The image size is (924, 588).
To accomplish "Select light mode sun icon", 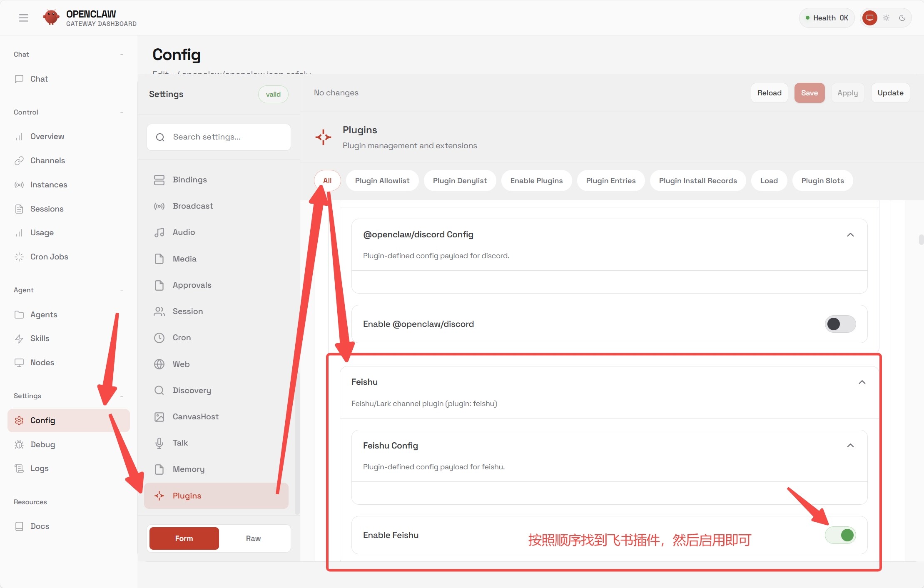I will [x=886, y=18].
